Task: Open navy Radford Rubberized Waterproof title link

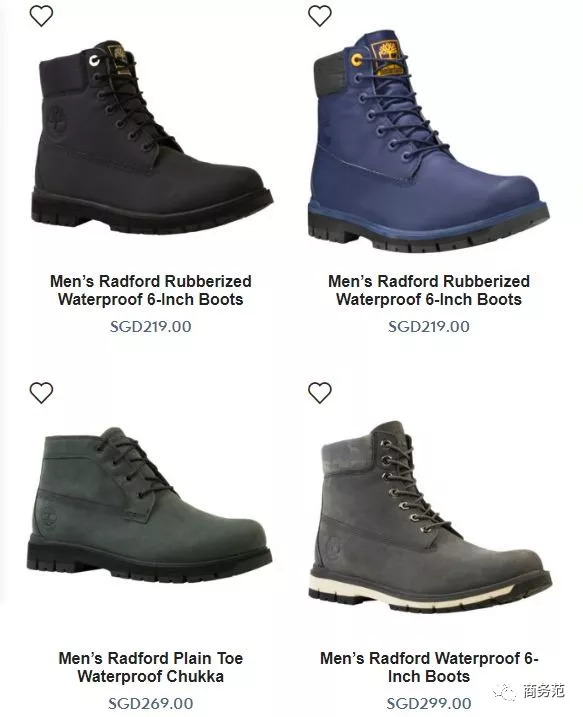Action: click(x=429, y=290)
